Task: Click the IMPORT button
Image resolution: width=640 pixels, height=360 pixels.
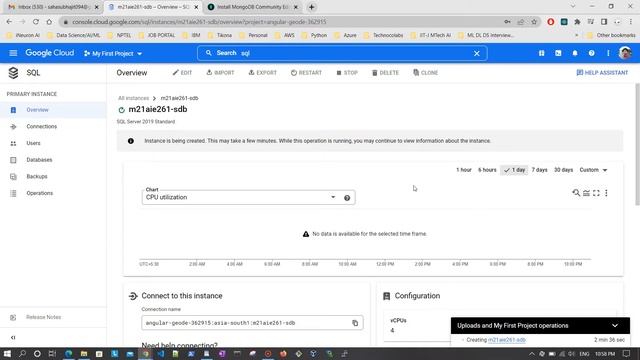Action: [x=220, y=73]
